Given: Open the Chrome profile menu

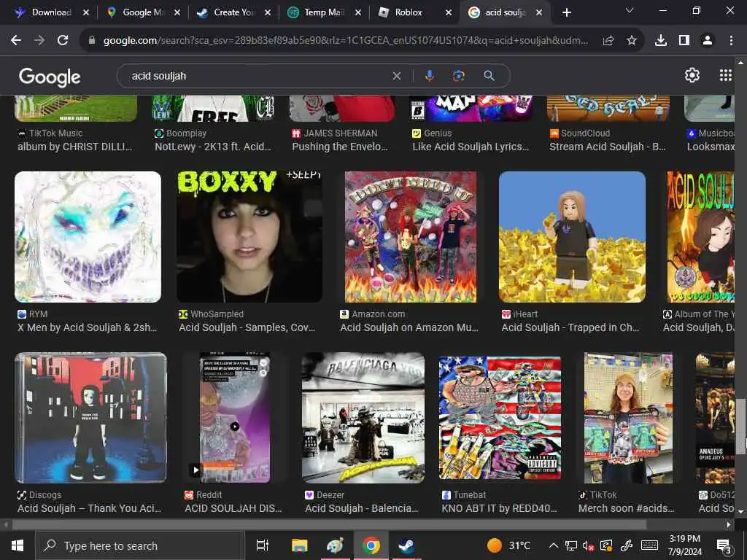Looking at the screenshot, I should pos(708,41).
